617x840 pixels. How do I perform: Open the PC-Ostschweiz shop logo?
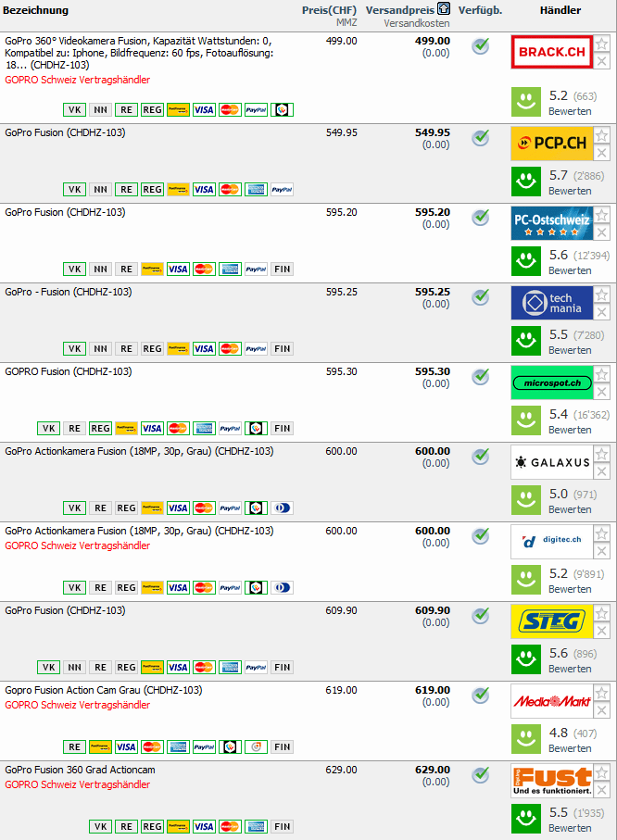(x=551, y=223)
